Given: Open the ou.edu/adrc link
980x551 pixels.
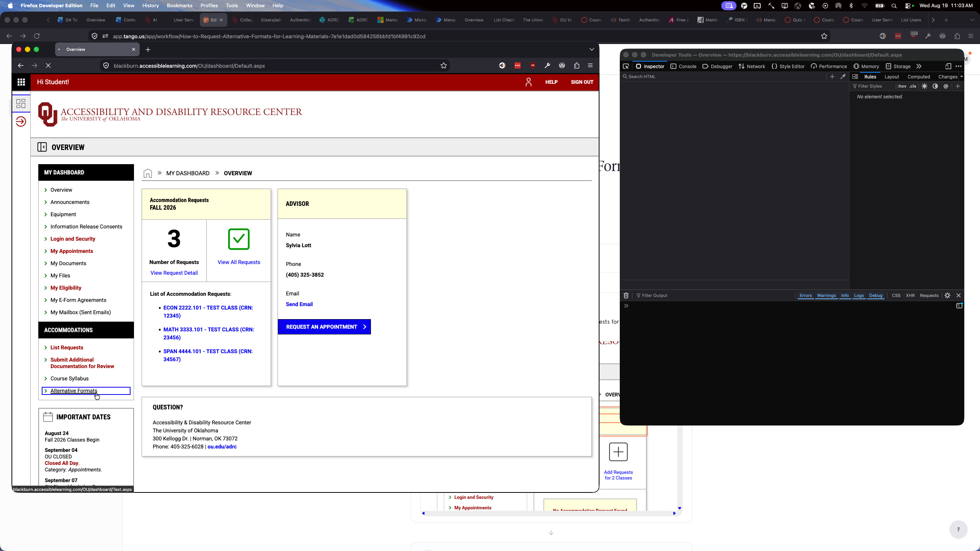Looking at the screenshot, I should point(222,447).
